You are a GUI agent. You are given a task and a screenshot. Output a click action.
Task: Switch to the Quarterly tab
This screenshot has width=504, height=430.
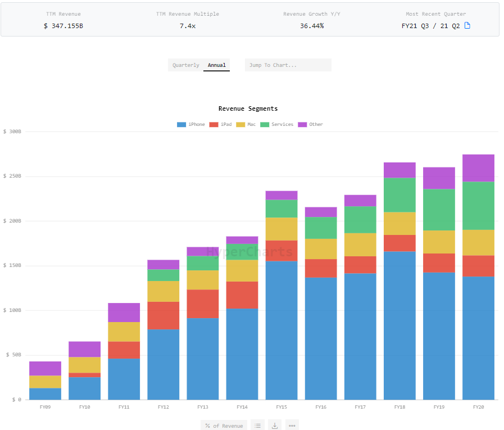[x=185, y=65]
